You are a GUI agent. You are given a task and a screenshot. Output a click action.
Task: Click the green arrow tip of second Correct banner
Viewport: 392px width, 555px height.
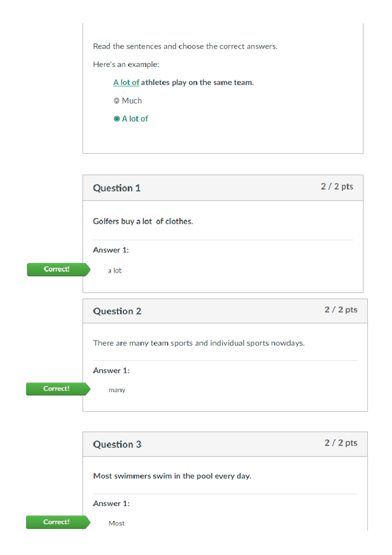(89, 388)
